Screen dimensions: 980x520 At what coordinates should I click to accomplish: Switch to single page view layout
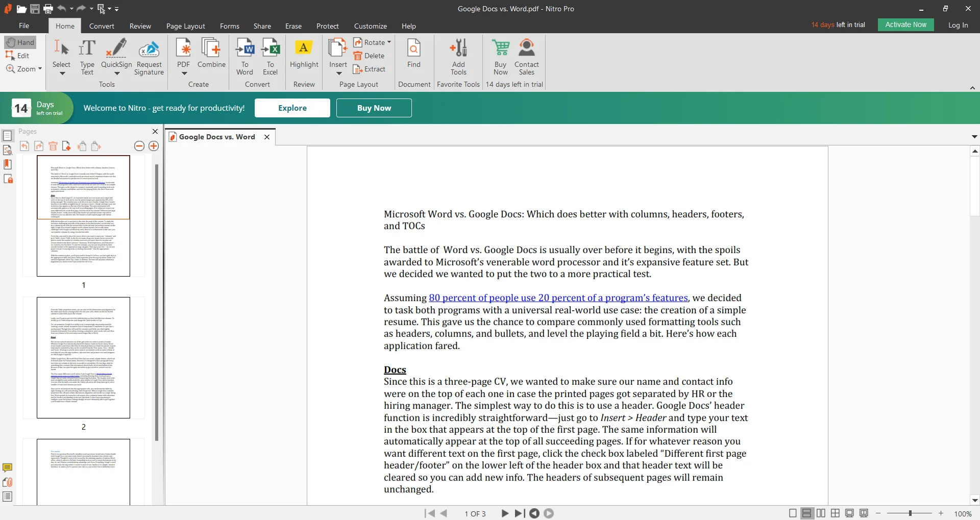point(793,513)
